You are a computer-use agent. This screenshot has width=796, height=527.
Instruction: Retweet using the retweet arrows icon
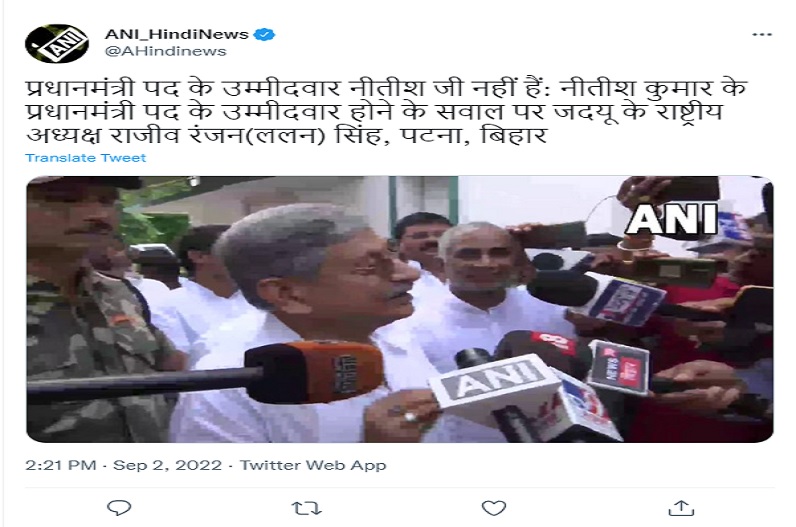tap(307, 508)
